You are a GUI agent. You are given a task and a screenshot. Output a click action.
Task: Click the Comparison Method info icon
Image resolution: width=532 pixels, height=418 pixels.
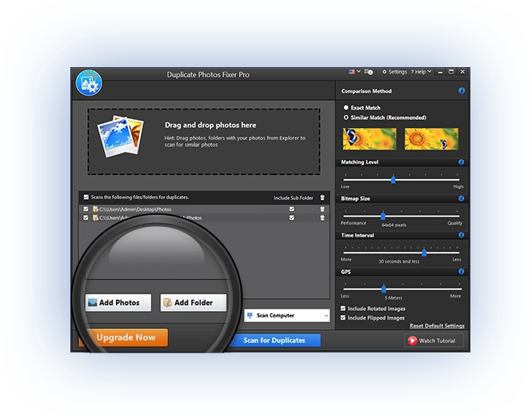(462, 90)
